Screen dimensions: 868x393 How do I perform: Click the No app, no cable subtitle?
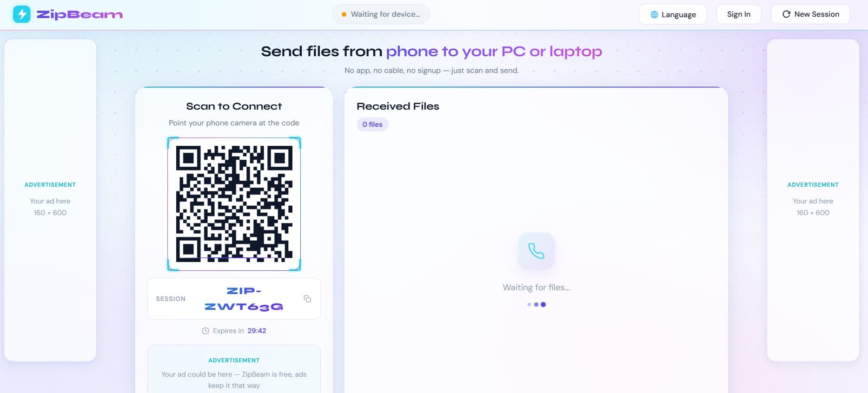431,71
